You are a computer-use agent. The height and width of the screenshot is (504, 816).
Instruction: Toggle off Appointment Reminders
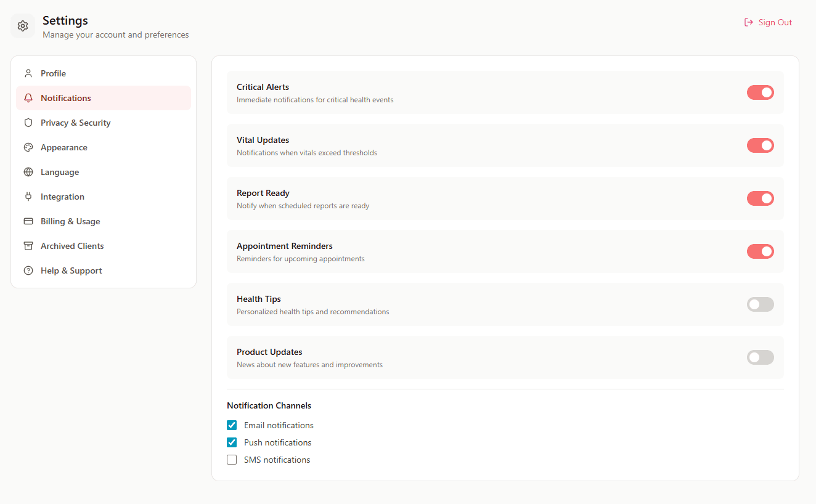click(760, 251)
